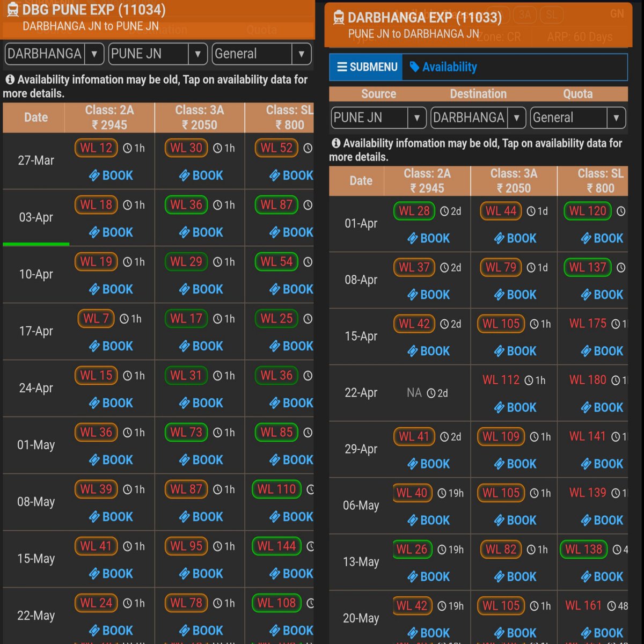Tap WL 29 availability for 10-Apr
Image resolution: width=644 pixels, height=644 pixels.
[x=186, y=261]
